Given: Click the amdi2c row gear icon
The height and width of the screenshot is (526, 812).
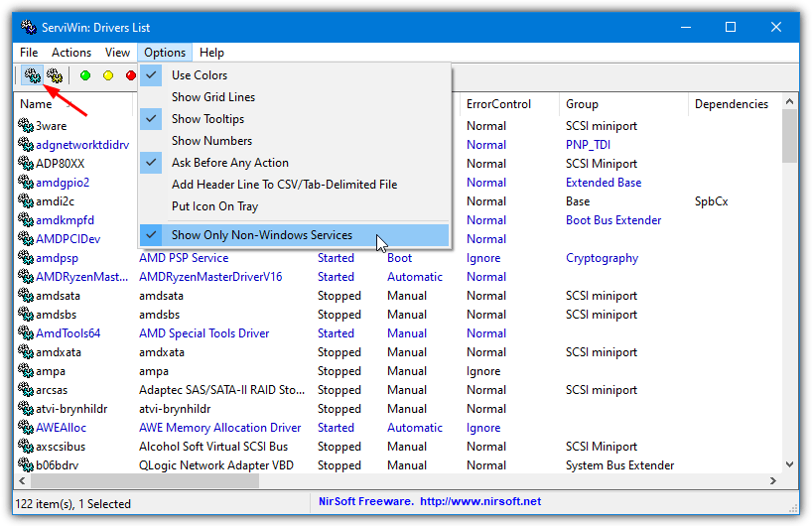Looking at the screenshot, I should pyautogui.click(x=26, y=200).
